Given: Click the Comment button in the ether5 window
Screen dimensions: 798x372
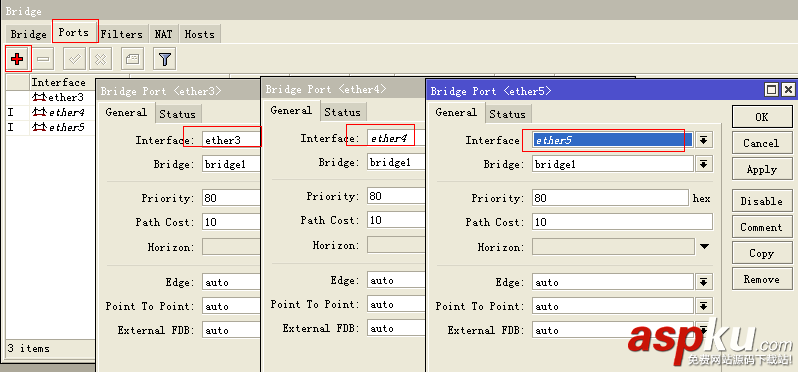Looking at the screenshot, I should click(762, 227).
